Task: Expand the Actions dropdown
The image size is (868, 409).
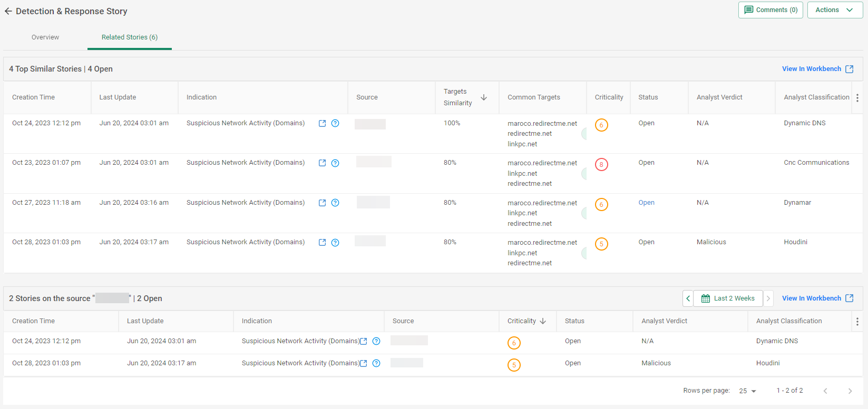Action: (x=834, y=10)
